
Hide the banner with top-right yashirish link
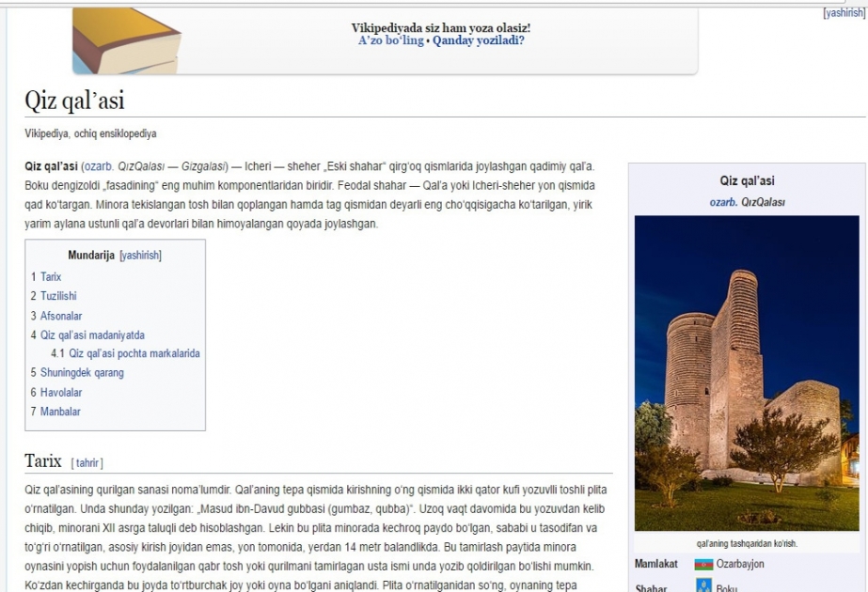844,13
